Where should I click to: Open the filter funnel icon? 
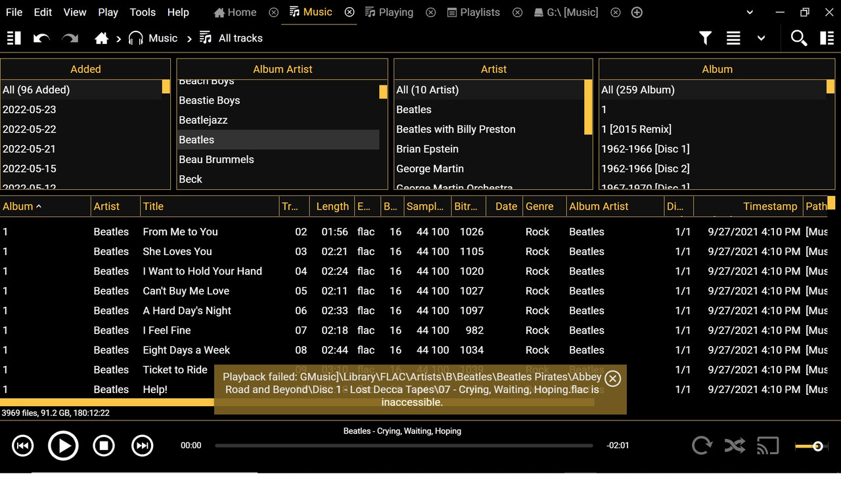pos(705,38)
